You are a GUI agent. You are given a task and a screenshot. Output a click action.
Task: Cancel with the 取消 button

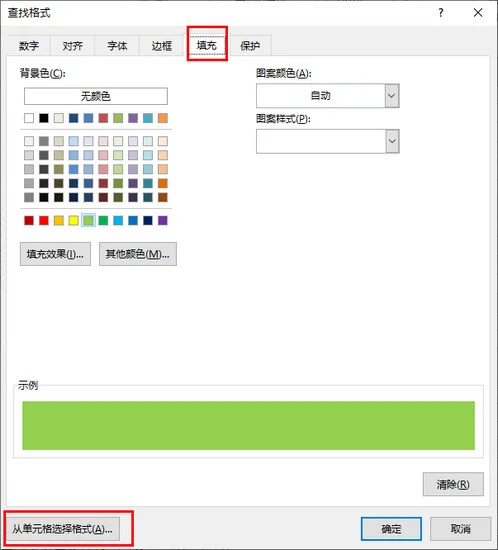coord(460,529)
